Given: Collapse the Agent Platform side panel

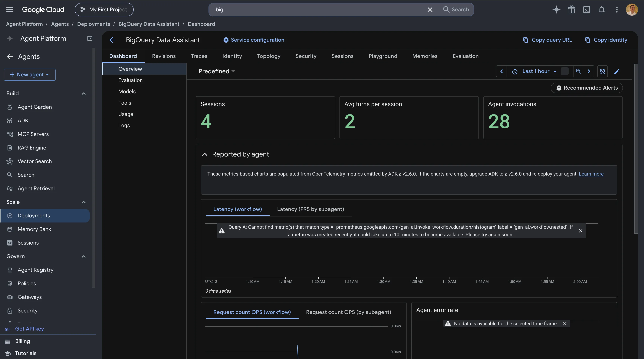Looking at the screenshot, I should tap(90, 38).
